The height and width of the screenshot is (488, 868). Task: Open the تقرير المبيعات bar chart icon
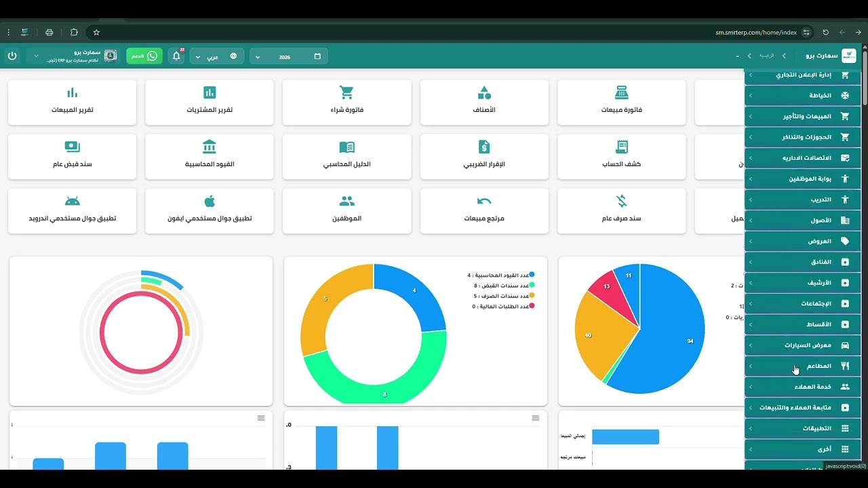click(73, 93)
